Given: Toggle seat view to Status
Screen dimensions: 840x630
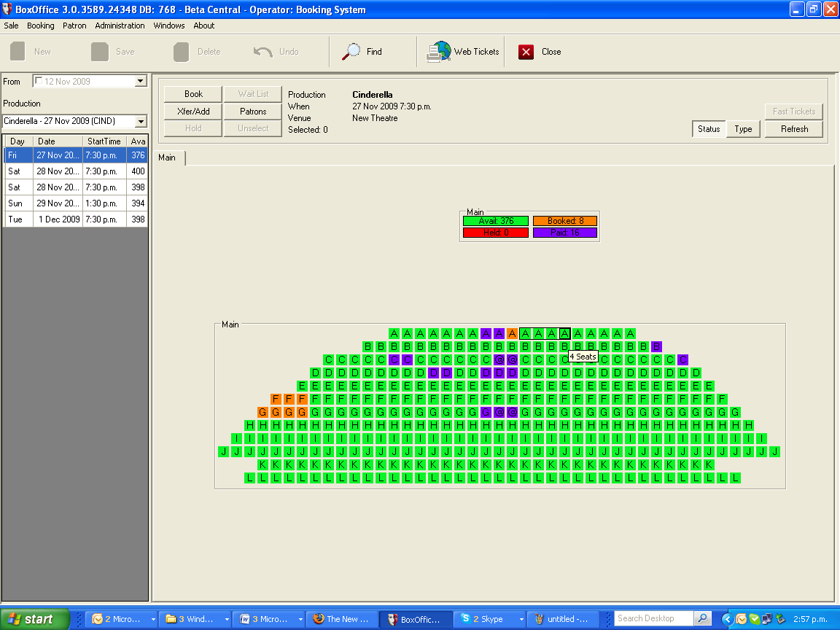Looking at the screenshot, I should pyautogui.click(x=709, y=128).
